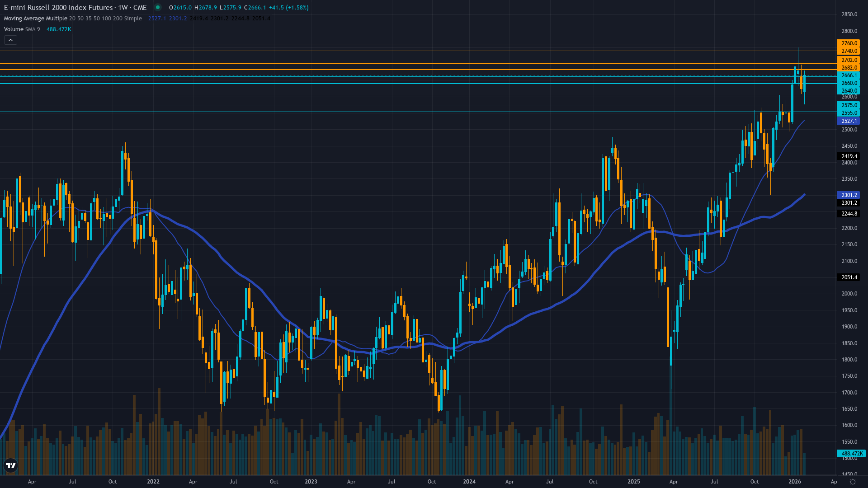The height and width of the screenshot is (488, 868).
Task: Click the 2244.8 black price label
Action: coord(849,214)
